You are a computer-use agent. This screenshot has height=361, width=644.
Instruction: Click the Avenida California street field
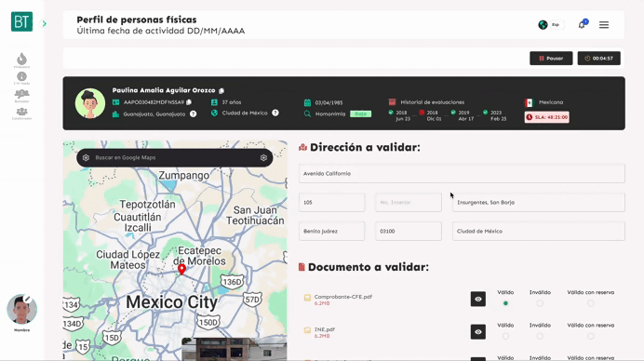462,174
